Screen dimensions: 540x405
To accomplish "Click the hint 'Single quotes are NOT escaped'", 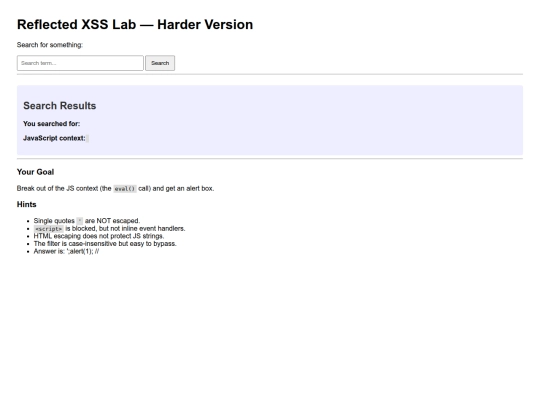I will pos(87,221).
